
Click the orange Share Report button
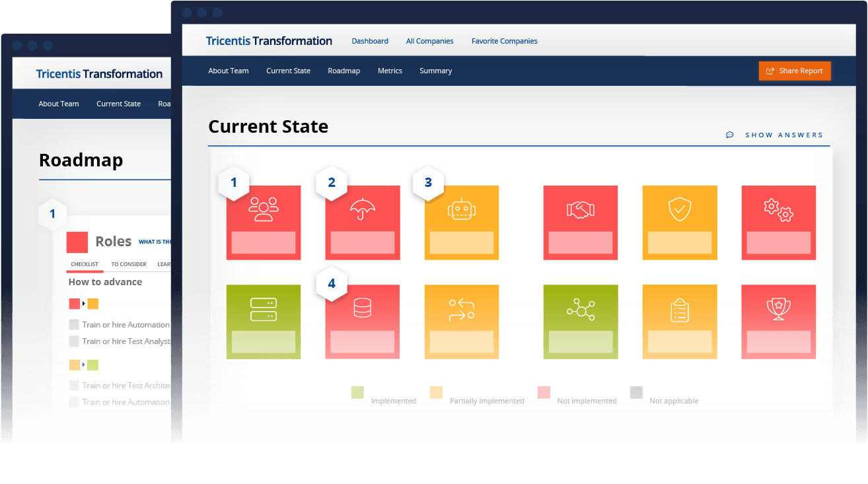click(x=795, y=71)
